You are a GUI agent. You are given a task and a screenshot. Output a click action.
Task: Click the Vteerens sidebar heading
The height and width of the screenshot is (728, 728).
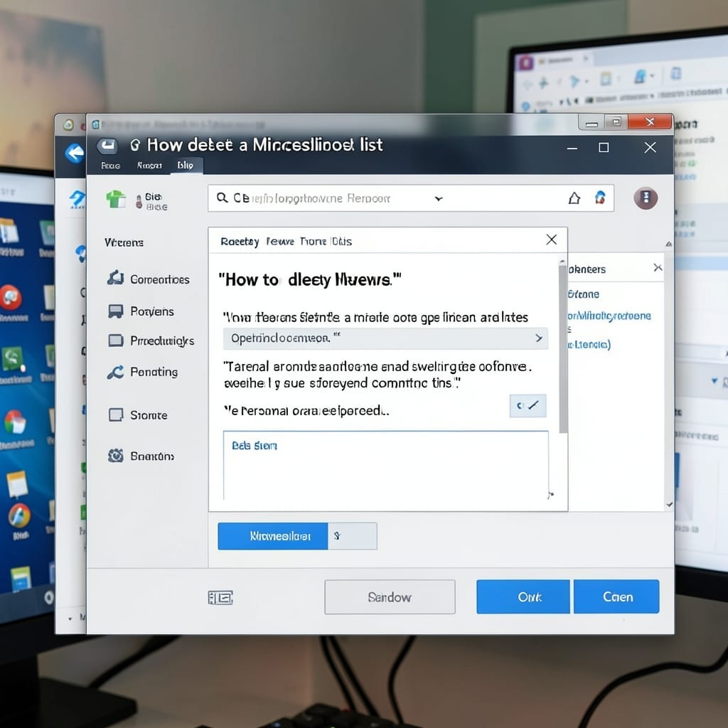click(124, 243)
